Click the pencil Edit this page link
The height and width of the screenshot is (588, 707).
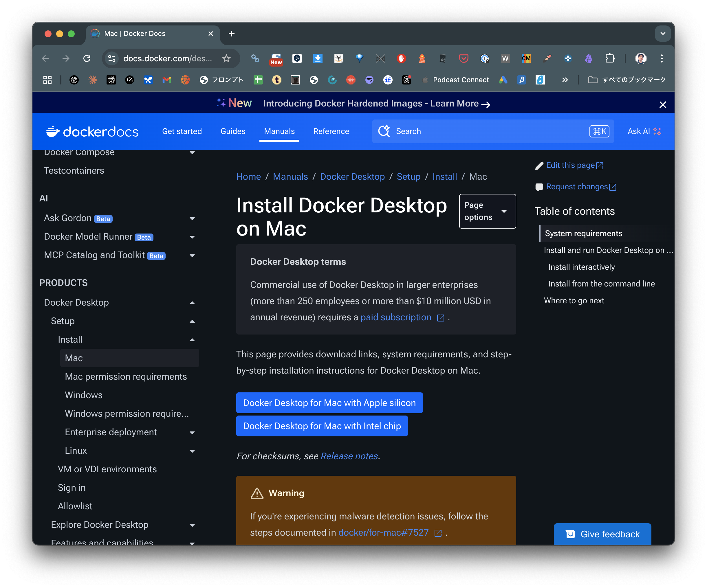pos(569,165)
